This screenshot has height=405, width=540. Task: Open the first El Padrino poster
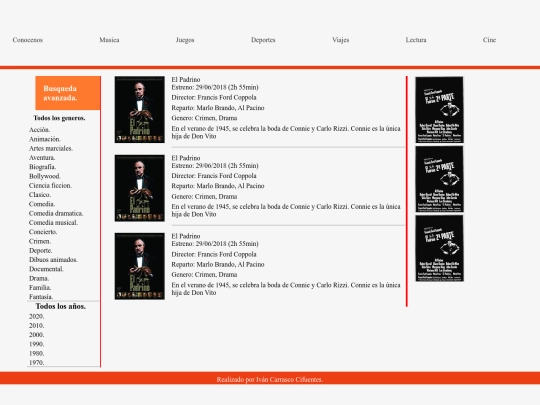(x=139, y=110)
